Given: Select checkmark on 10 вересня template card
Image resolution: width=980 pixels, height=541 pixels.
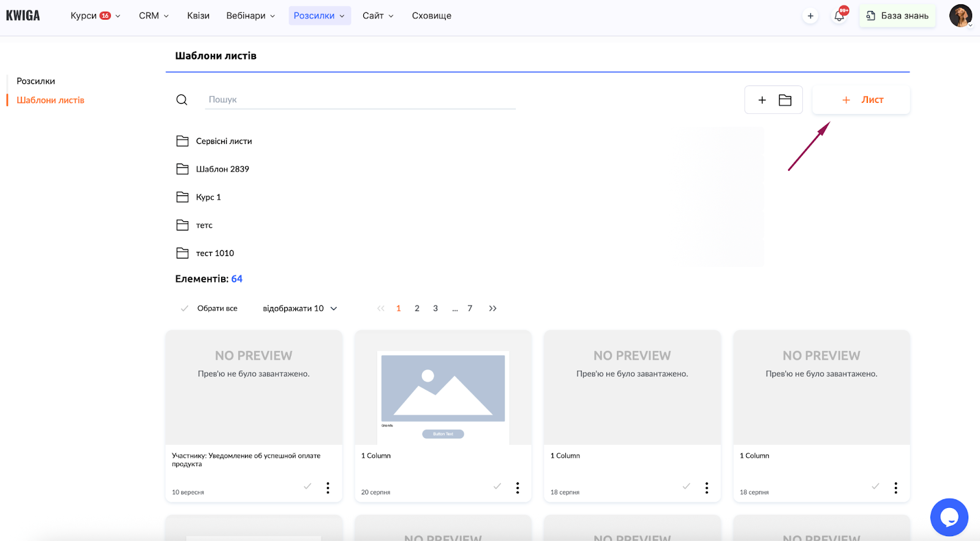Looking at the screenshot, I should [x=307, y=486].
